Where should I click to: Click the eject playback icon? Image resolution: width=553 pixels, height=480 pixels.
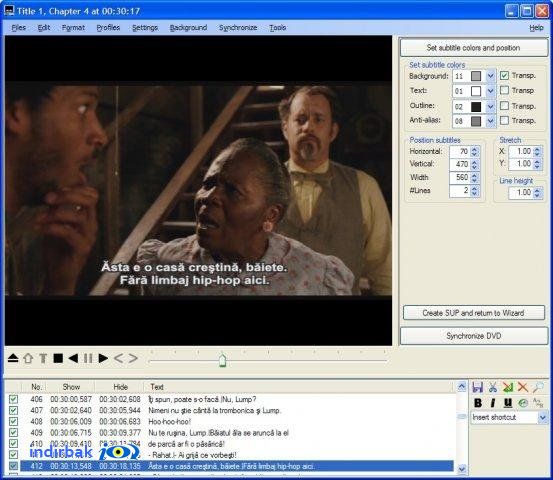(13, 358)
